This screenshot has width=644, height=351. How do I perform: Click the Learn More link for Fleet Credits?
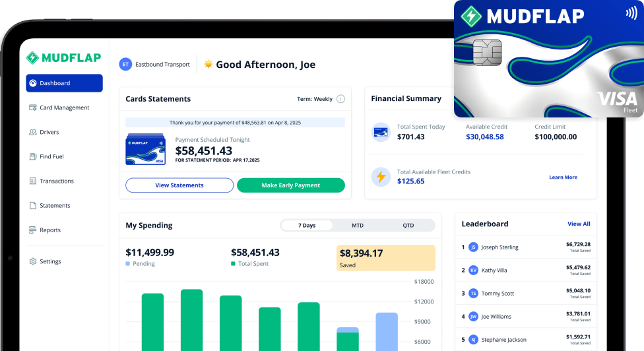click(x=563, y=177)
